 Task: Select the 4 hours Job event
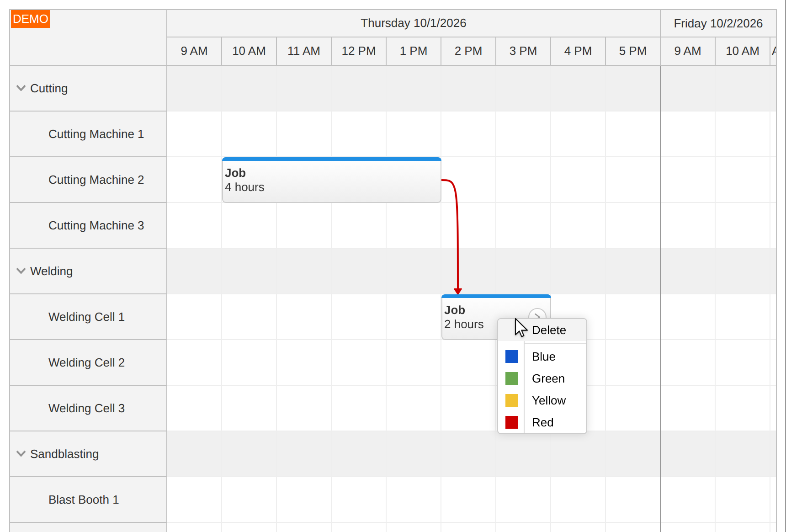tap(331, 180)
